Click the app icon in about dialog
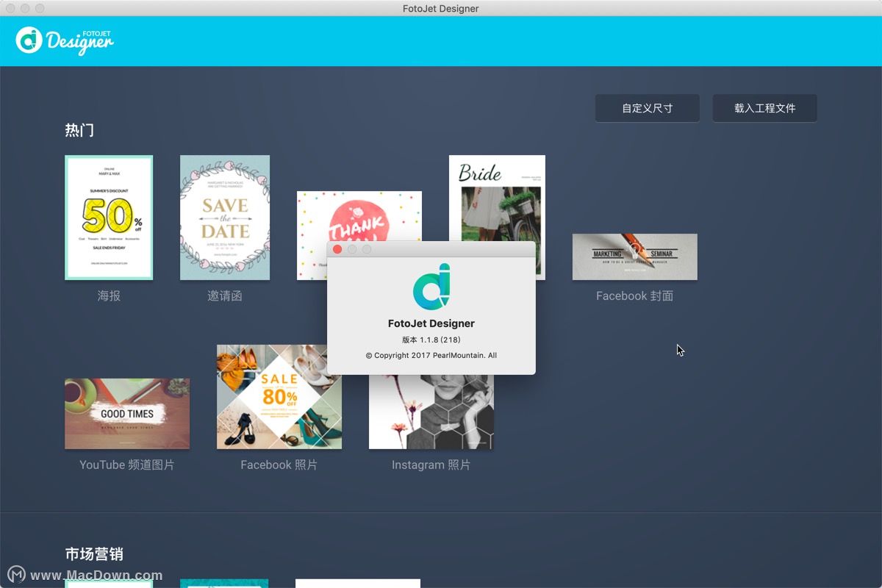The width and height of the screenshot is (882, 588). [431, 287]
